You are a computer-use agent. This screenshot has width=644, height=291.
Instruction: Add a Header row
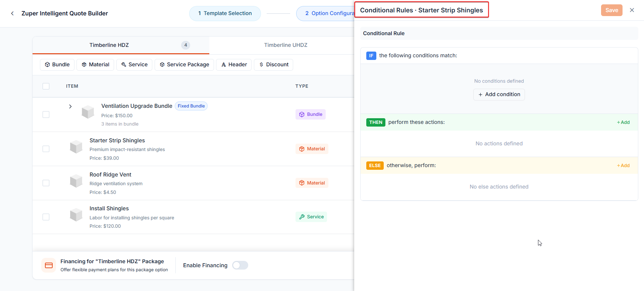(x=234, y=65)
